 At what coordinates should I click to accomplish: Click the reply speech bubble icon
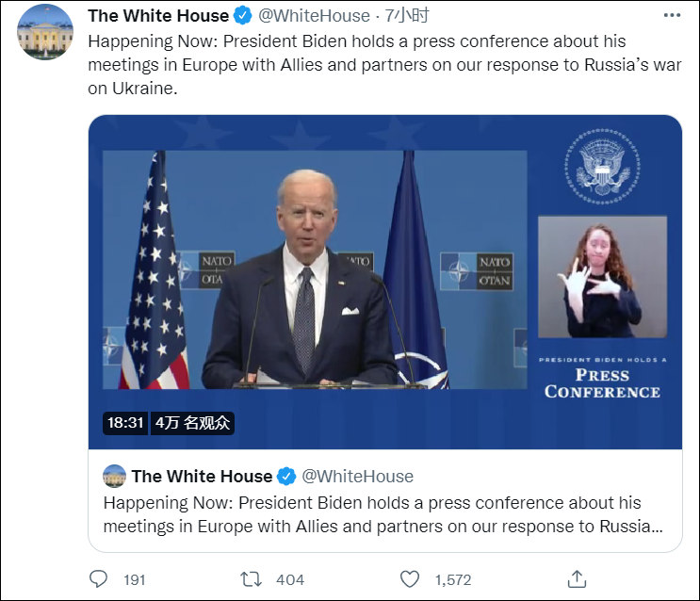(x=99, y=578)
